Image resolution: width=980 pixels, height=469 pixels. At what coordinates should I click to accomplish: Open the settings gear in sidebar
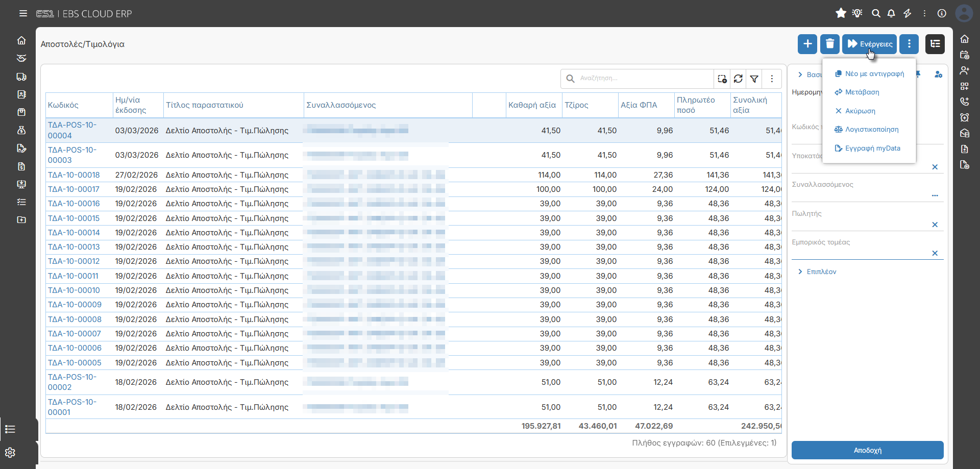[x=10, y=453]
